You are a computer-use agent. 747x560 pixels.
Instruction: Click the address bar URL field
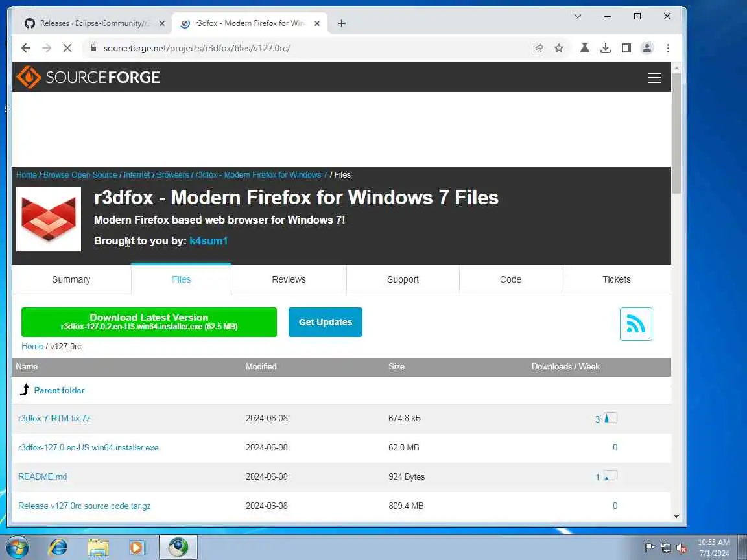305,48
